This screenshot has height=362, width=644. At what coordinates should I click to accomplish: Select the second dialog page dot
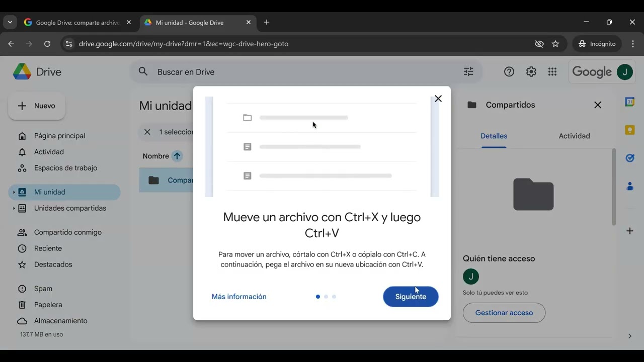[326, 297]
